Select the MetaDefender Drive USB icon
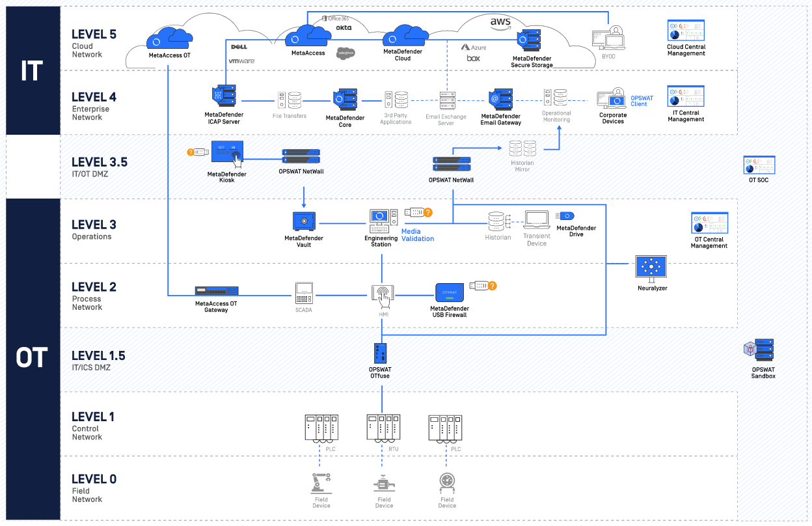Image resolution: width=812 pixels, height=526 pixels. tap(565, 216)
